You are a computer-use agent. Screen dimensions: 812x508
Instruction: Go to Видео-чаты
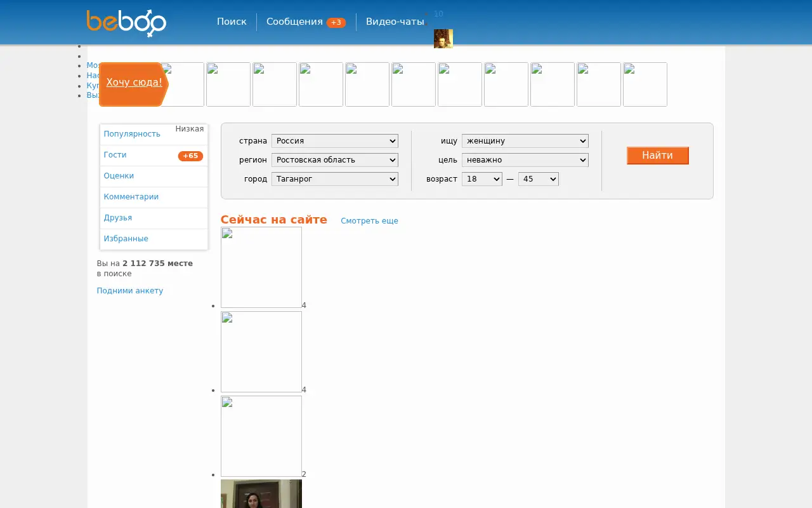395,22
